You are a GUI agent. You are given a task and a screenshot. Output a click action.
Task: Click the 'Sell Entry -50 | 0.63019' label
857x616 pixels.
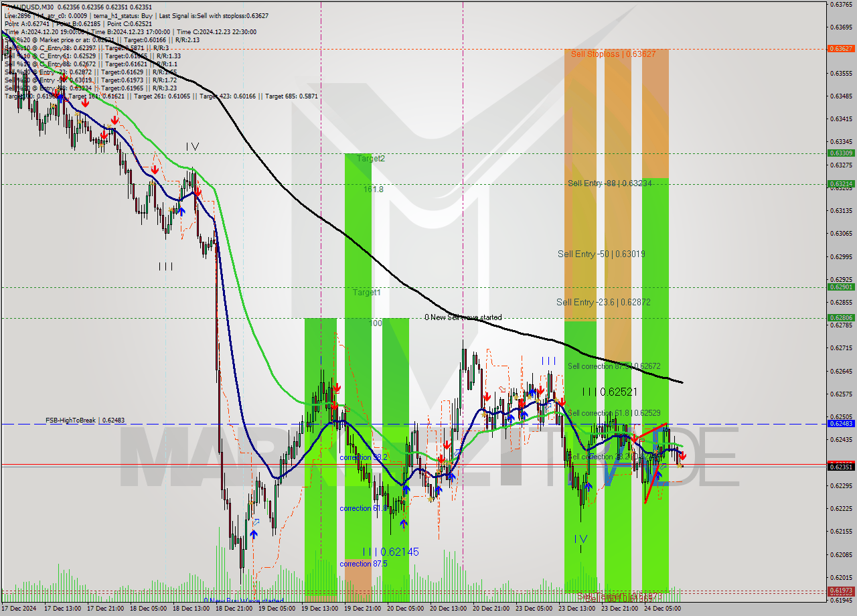coord(601,254)
